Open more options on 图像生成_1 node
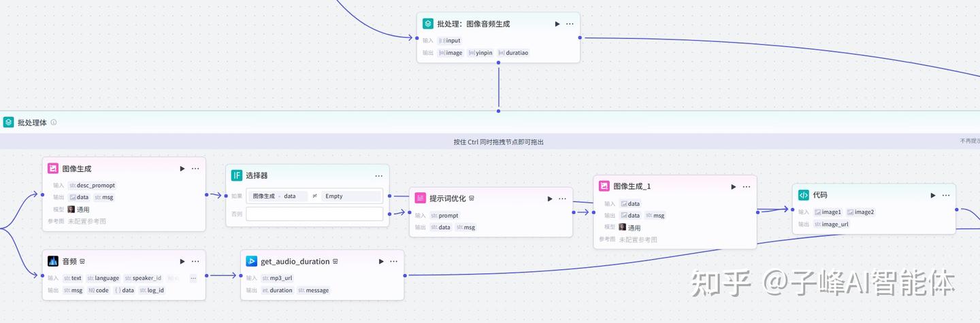The height and width of the screenshot is (323, 980). [x=747, y=186]
